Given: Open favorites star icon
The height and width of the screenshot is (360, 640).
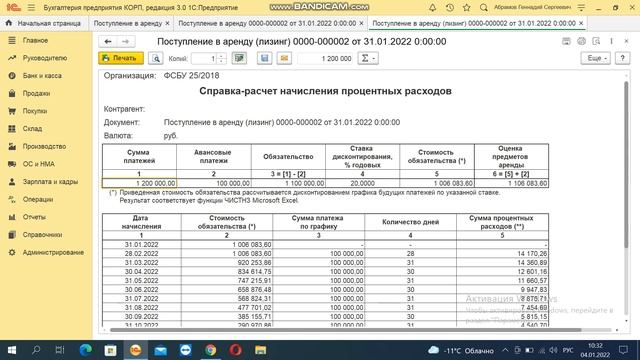Looking at the screenshot, I should pos(467,7).
